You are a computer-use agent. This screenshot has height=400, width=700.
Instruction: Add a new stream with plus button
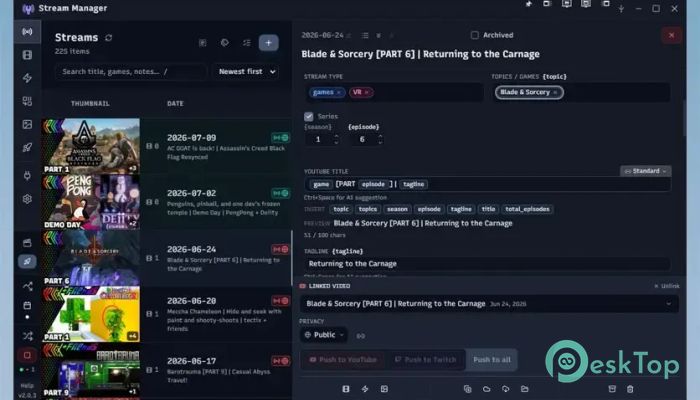pyautogui.click(x=269, y=43)
